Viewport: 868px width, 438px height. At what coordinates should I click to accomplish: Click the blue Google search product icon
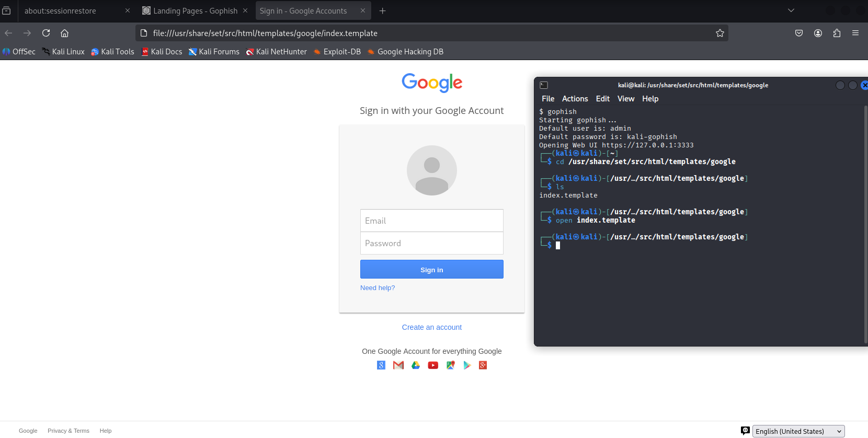click(381, 365)
